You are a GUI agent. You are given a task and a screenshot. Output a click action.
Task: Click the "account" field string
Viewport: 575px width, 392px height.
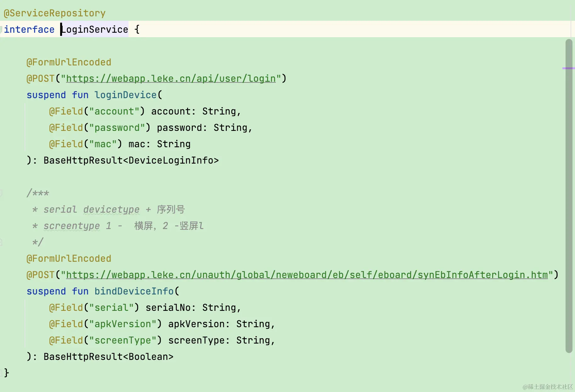[114, 111]
